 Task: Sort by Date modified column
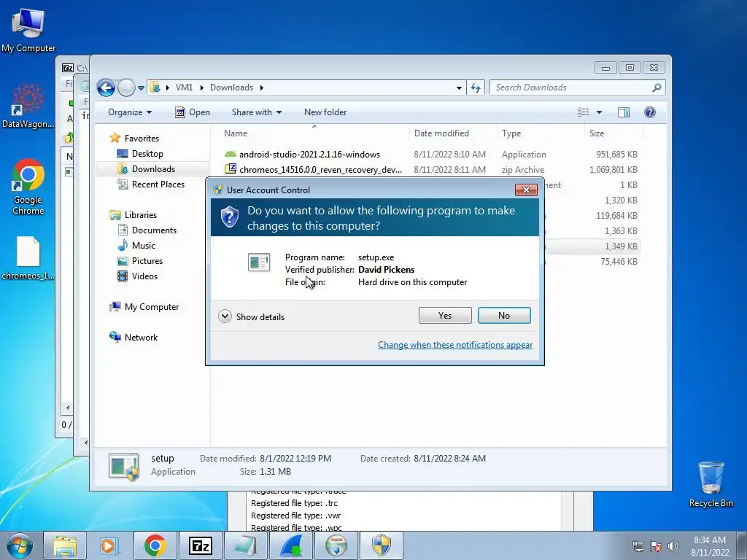click(452, 133)
